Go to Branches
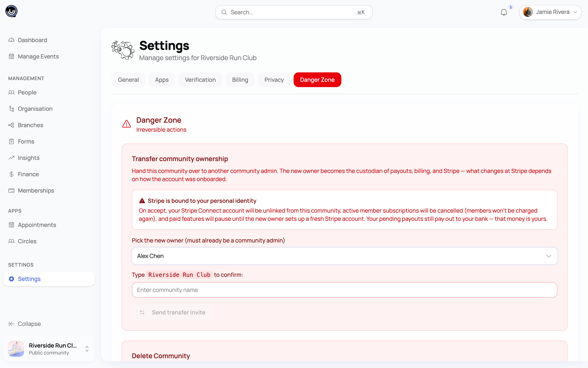This screenshot has height=368, width=588. (x=49, y=125)
